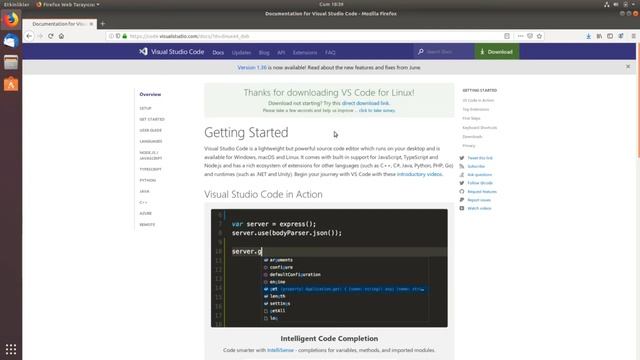Screen dimensions: 640x360
Task: Click the green Download button
Action: (x=497, y=52)
